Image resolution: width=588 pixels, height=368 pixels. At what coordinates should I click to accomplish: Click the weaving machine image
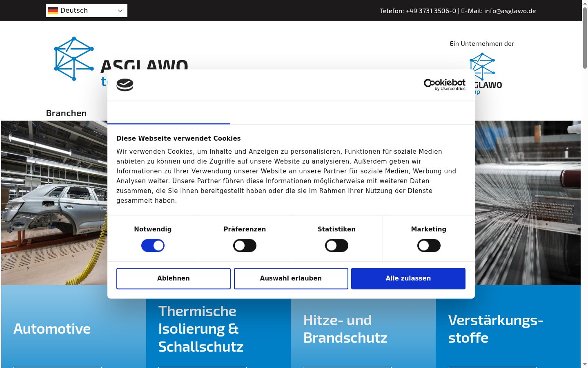coord(528,203)
